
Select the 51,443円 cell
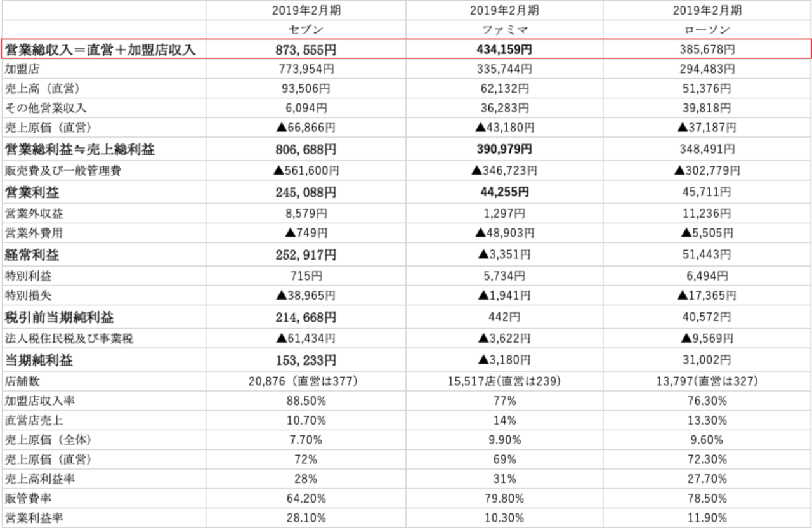click(707, 254)
